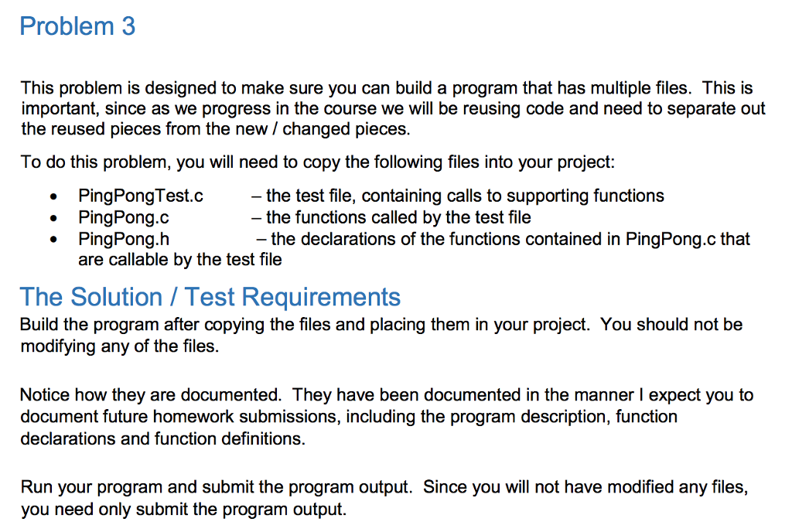This screenshot has width=792, height=532.
Task: Click the PingPongTest.c file name
Action: point(140,196)
